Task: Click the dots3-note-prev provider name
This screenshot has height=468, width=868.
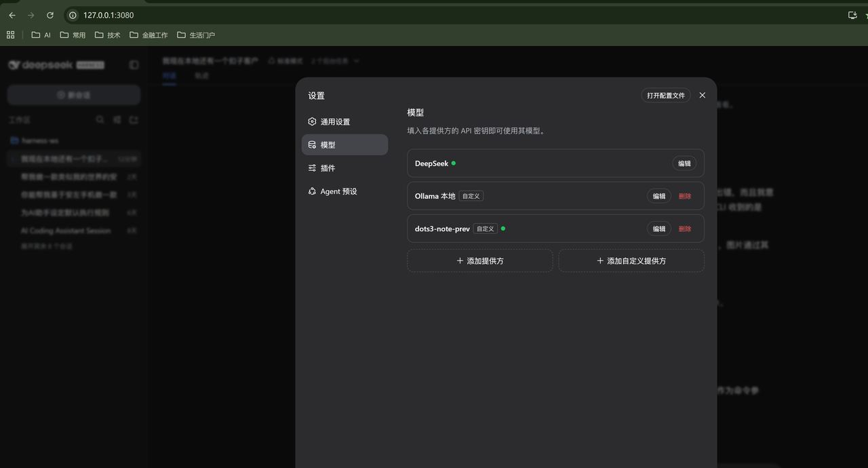Action: (442, 229)
